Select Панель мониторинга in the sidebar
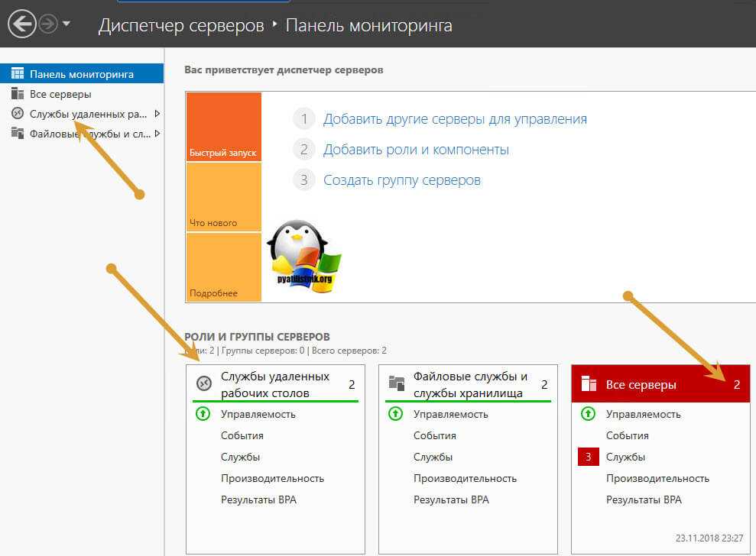Image resolution: width=756 pixels, height=556 pixels. click(82, 74)
